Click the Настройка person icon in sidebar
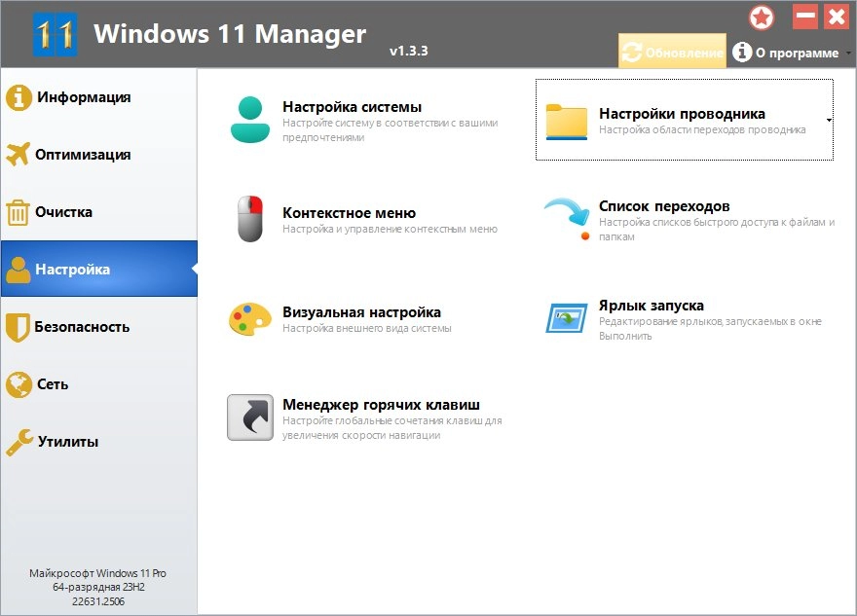857x616 pixels. (19, 270)
